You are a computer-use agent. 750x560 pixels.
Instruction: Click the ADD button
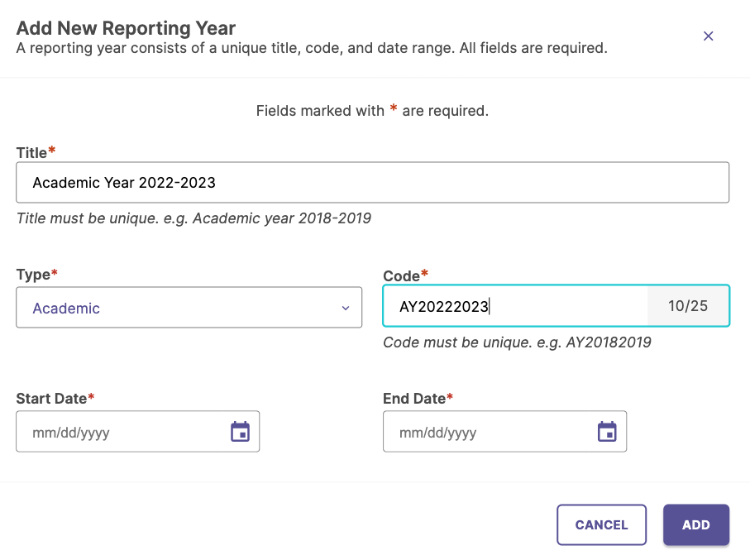[695, 524]
